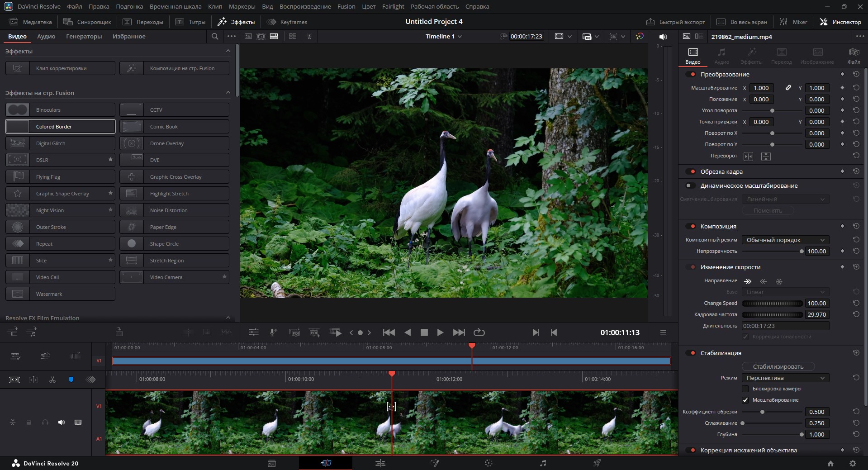The image size is (868, 470).
Task: Adjust the Угол поворота slider
Action: tap(772, 110)
